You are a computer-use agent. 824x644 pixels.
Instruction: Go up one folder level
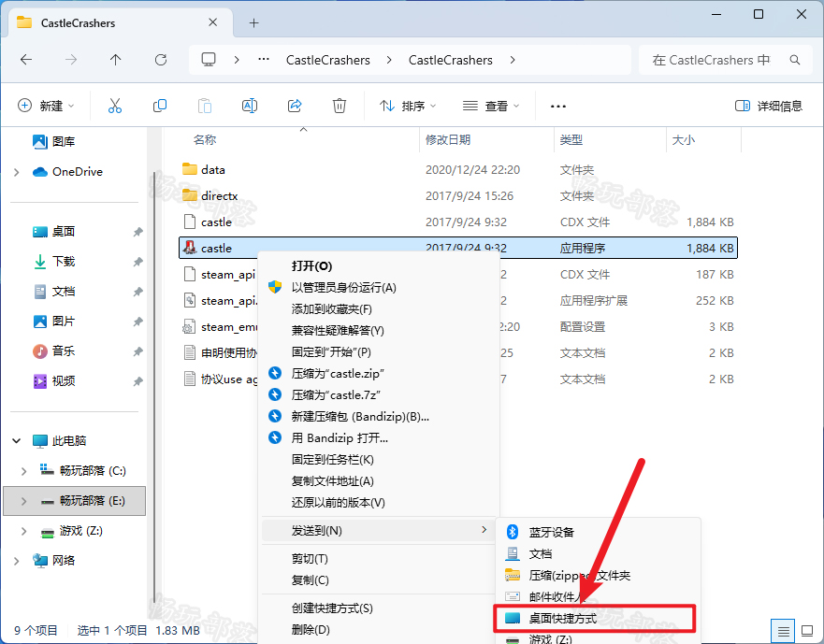[116, 60]
